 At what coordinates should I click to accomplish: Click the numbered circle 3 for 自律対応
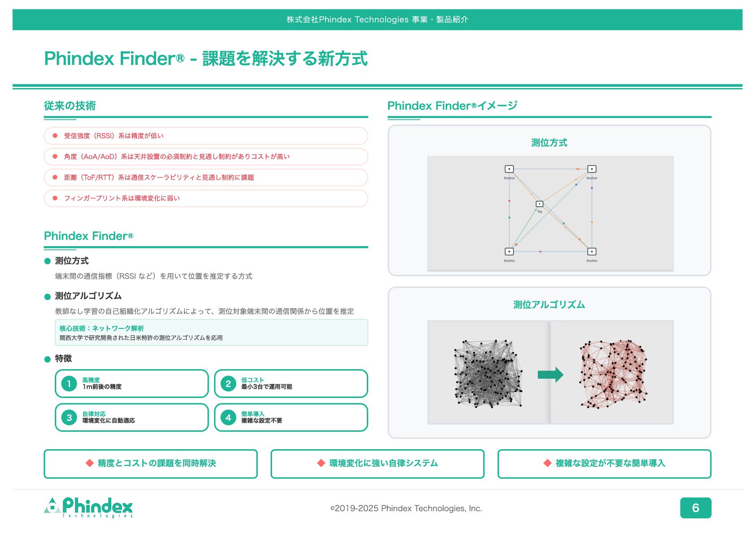(69, 417)
